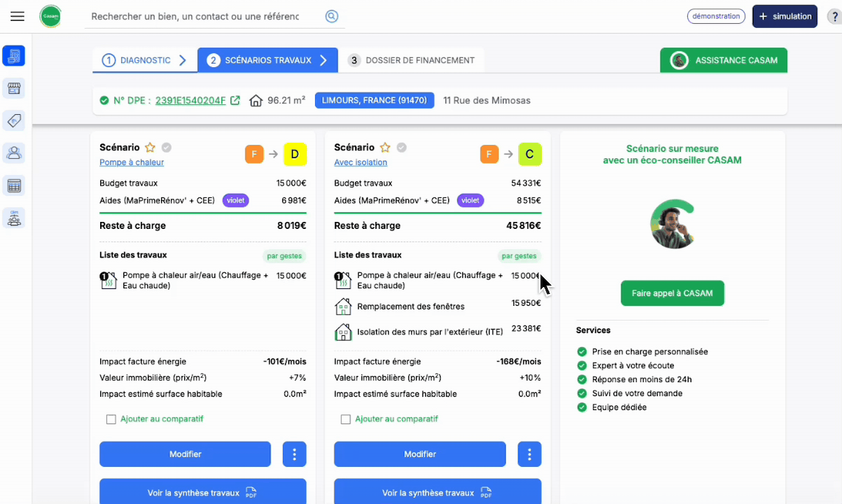
Task: Switch to the Diagnostic step tab
Action: click(x=145, y=60)
